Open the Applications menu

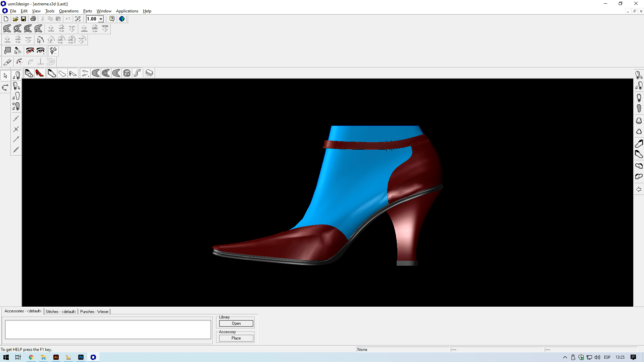[x=127, y=11]
